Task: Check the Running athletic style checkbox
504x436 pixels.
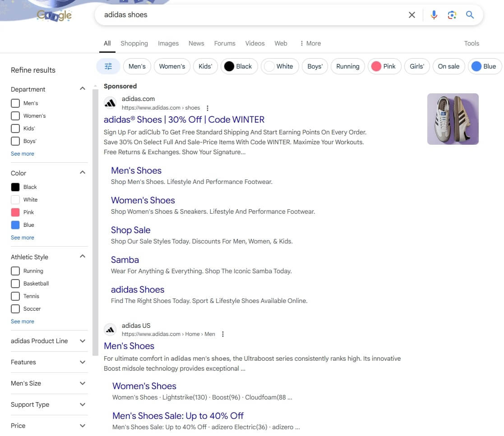Action: tap(15, 271)
